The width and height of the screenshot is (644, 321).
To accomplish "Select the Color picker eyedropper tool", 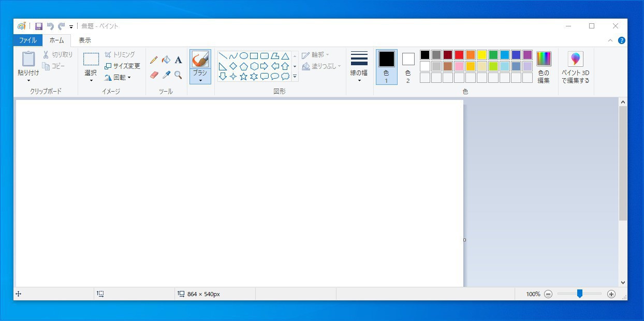I will [166, 75].
